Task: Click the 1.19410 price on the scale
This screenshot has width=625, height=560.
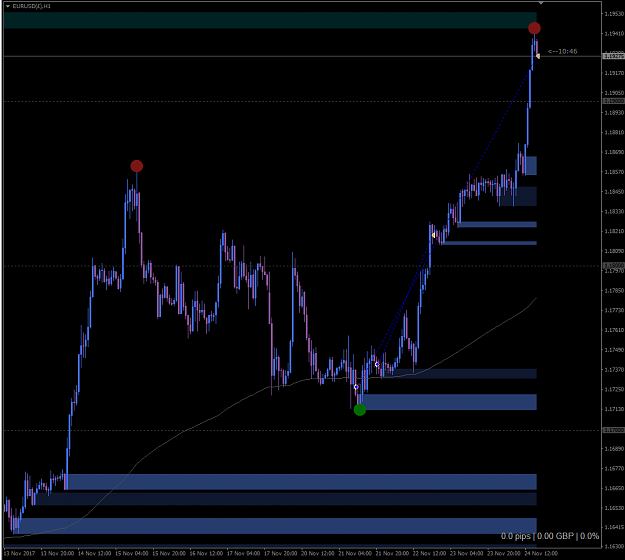Action: 614,33
